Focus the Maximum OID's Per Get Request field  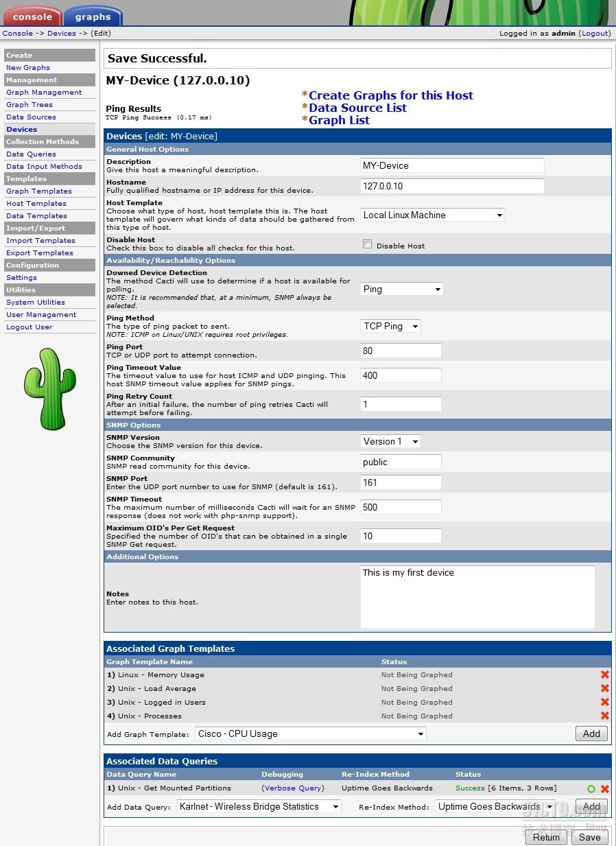(401, 536)
